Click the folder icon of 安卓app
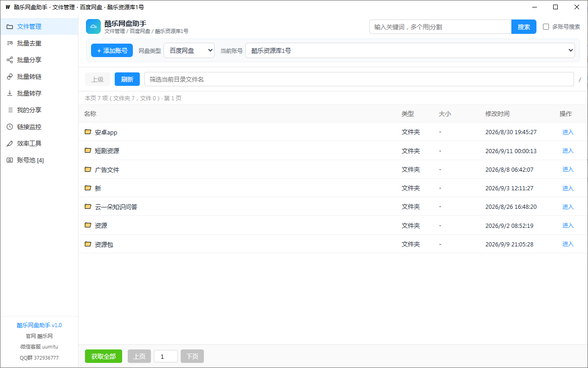Screen dimensions: 588x368 [x=88, y=132]
